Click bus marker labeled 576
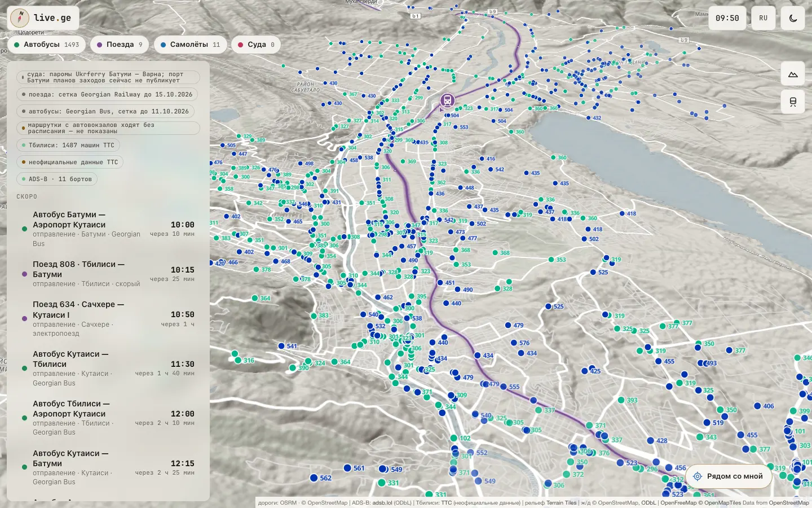Viewport: 812px width, 508px height. coord(514,343)
